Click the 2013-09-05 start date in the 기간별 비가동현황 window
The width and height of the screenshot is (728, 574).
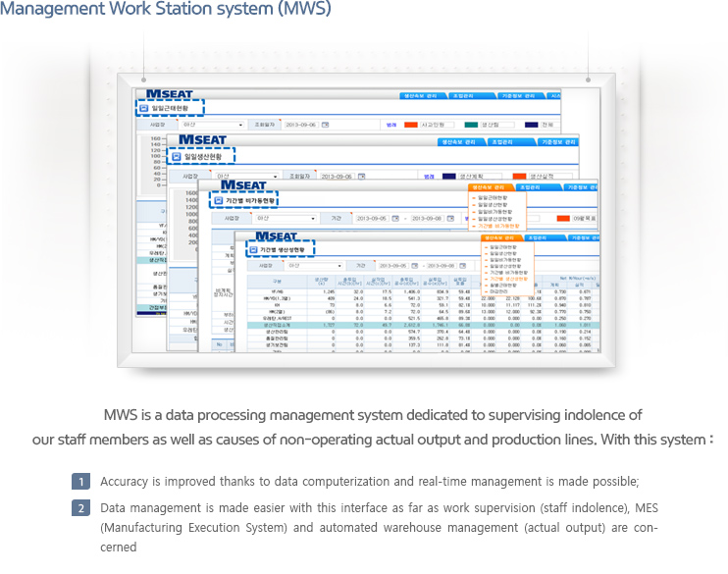coord(372,218)
